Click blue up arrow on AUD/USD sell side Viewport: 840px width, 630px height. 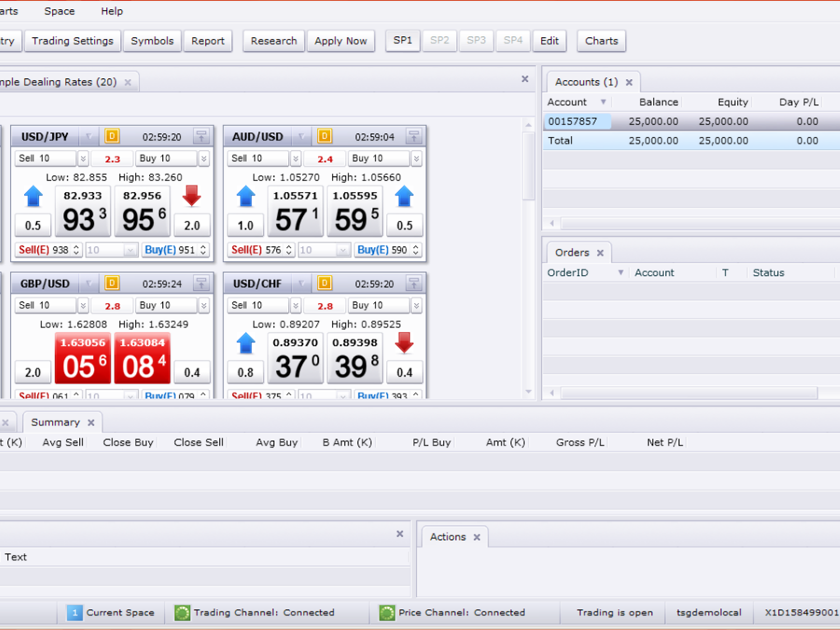click(x=245, y=196)
